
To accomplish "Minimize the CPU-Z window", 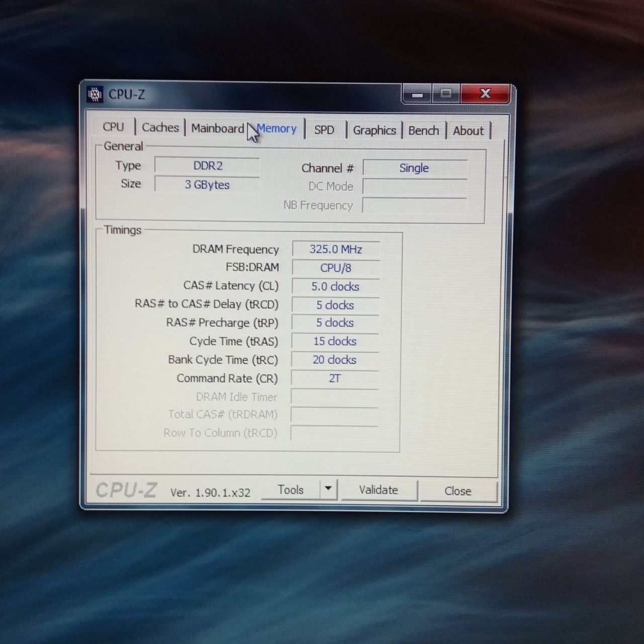I will [417, 94].
